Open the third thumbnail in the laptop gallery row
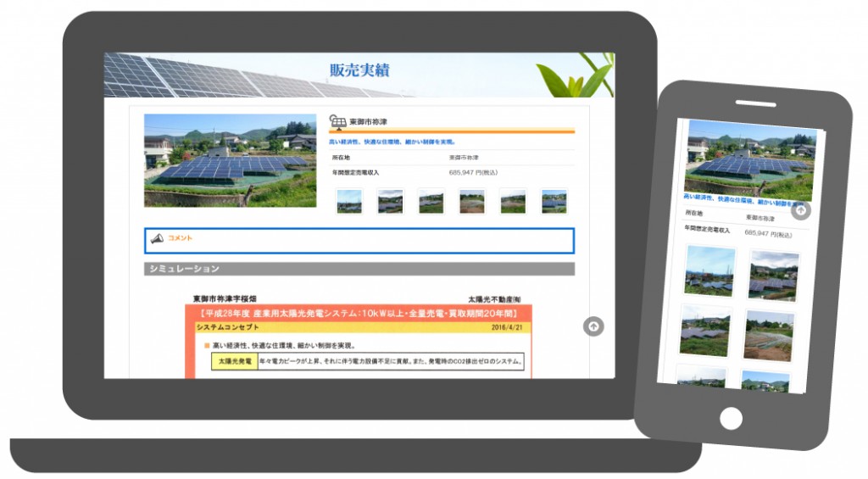This screenshot has height=479, width=868. click(x=431, y=201)
